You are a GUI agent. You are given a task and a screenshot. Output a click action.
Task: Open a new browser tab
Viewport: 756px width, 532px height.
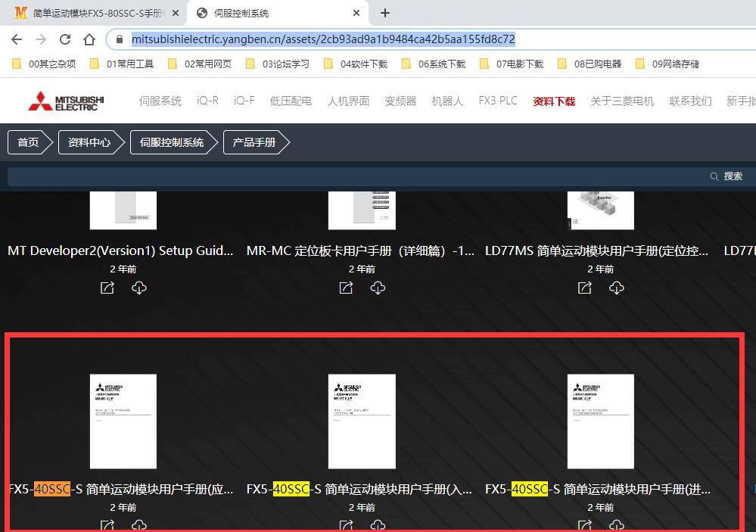pos(385,13)
